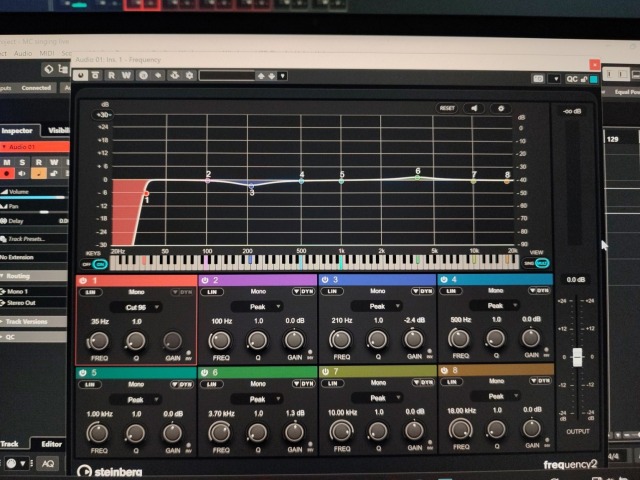Open band 5 Peak filter type dropdown
The height and width of the screenshot is (480, 640).
[135, 400]
